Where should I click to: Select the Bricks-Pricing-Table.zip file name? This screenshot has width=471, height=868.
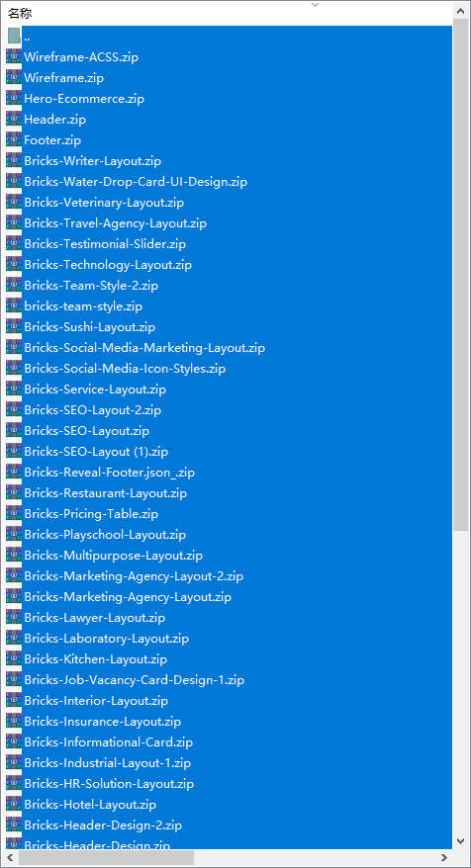pos(91,514)
